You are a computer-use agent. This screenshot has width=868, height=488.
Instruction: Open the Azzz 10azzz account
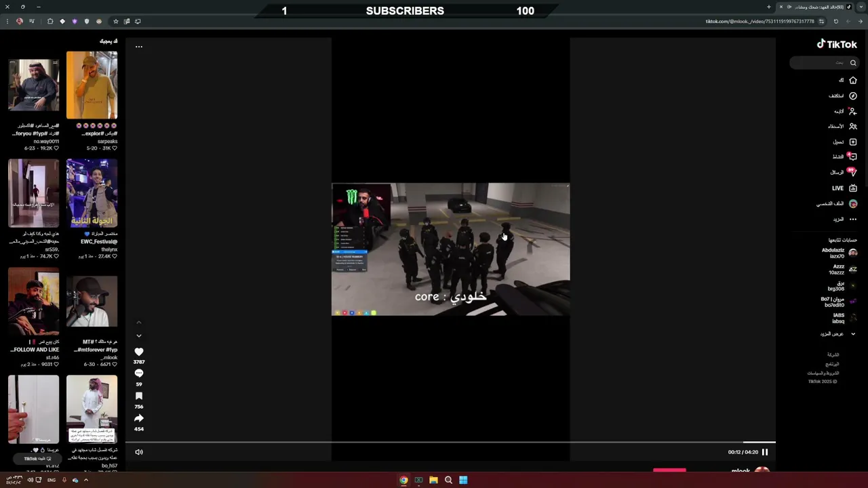pyautogui.click(x=842, y=269)
